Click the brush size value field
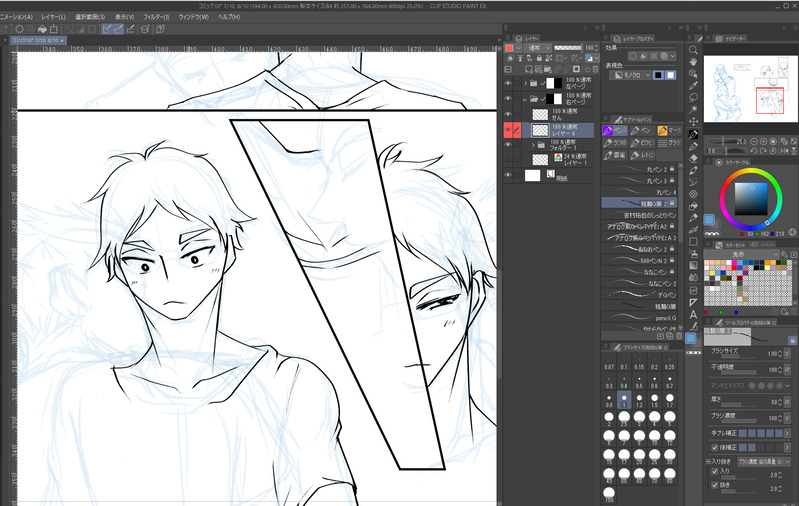The image size is (799, 506). (x=771, y=353)
